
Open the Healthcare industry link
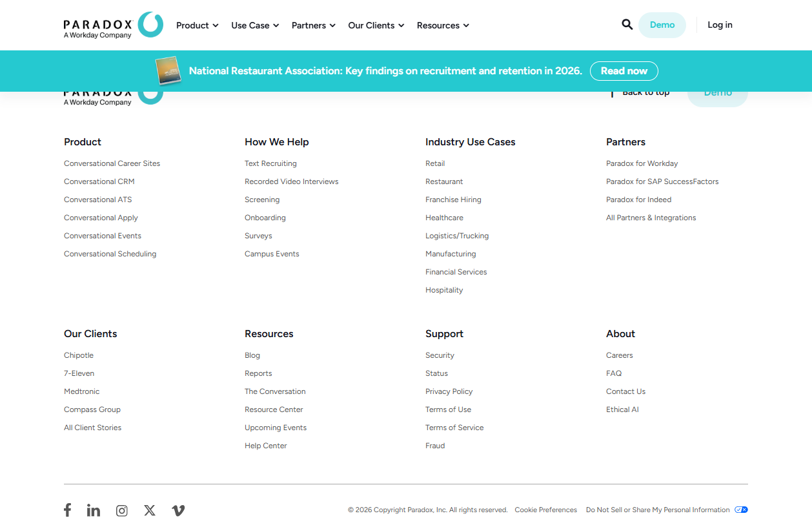click(444, 218)
